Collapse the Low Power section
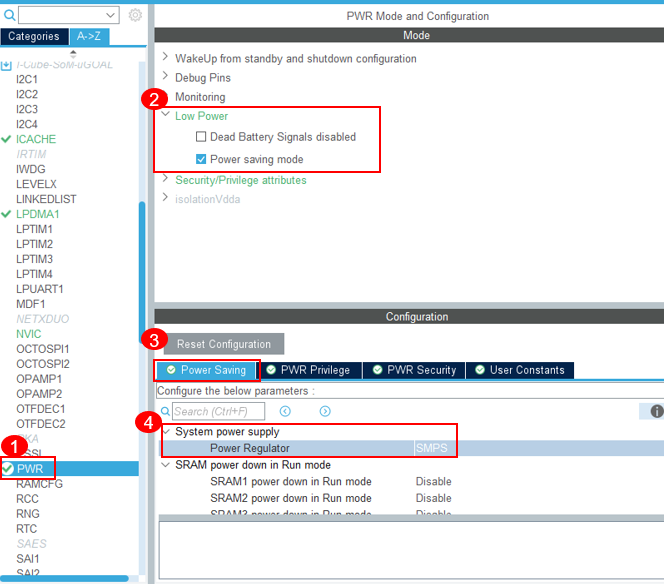 pos(166,114)
